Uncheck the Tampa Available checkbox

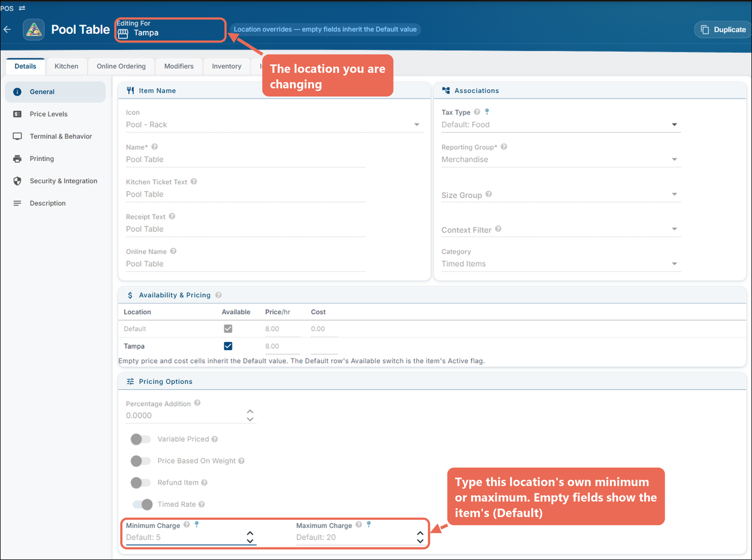(228, 346)
